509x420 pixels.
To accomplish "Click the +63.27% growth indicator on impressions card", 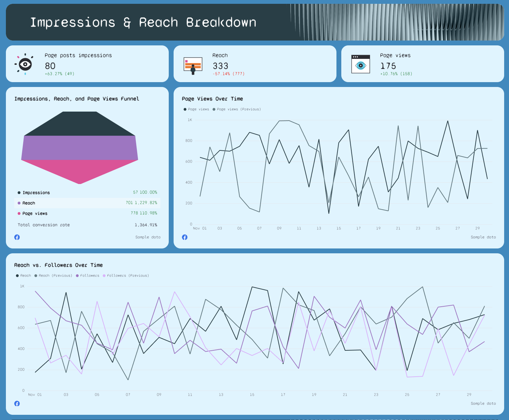I will point(60,73).
